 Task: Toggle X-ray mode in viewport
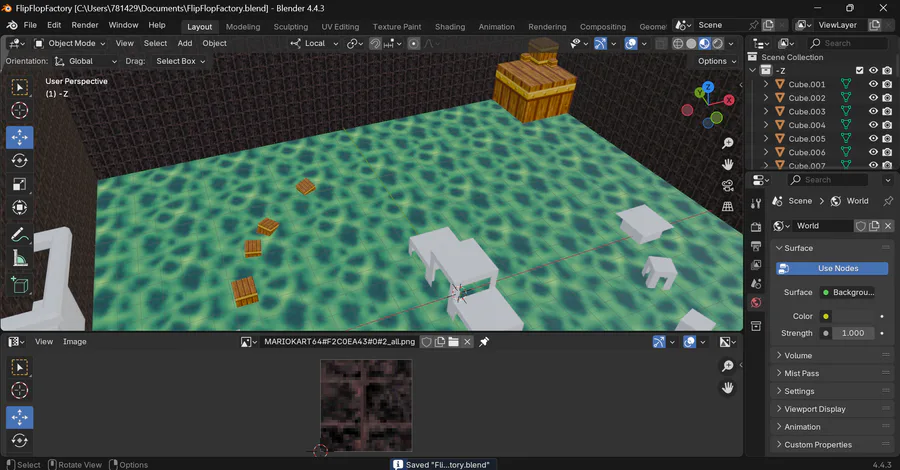point(661,44)
